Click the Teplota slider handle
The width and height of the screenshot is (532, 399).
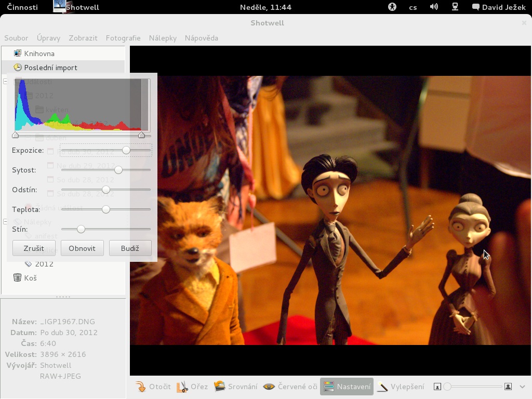click(106, 209)
